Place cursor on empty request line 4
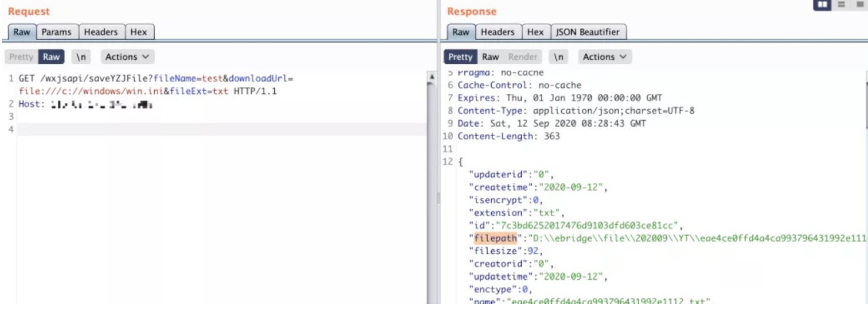The image size is (868, 312). (x=222, y=129)
